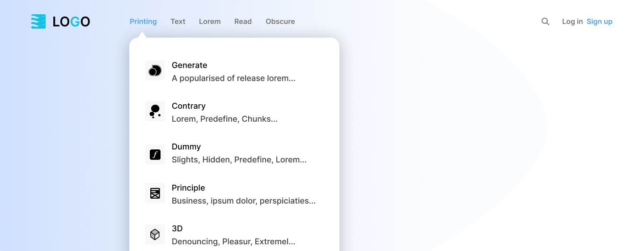Select the Generate overlapping circles icon
644x251 pixels.
tap(155, 71)
